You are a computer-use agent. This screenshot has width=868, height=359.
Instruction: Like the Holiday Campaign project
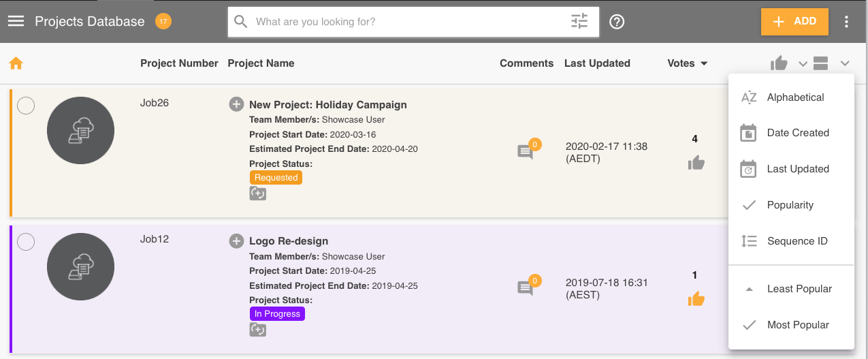tap(696, 163)
